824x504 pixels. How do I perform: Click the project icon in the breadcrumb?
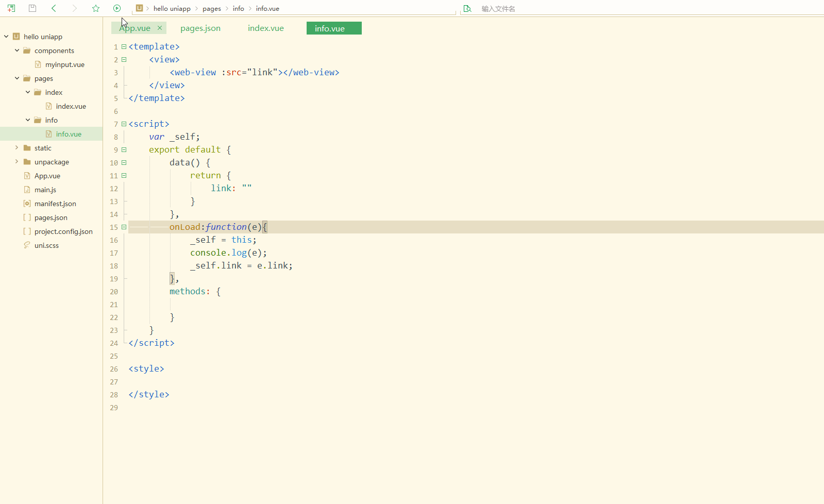pyautogui.click(x=139, y=8)
